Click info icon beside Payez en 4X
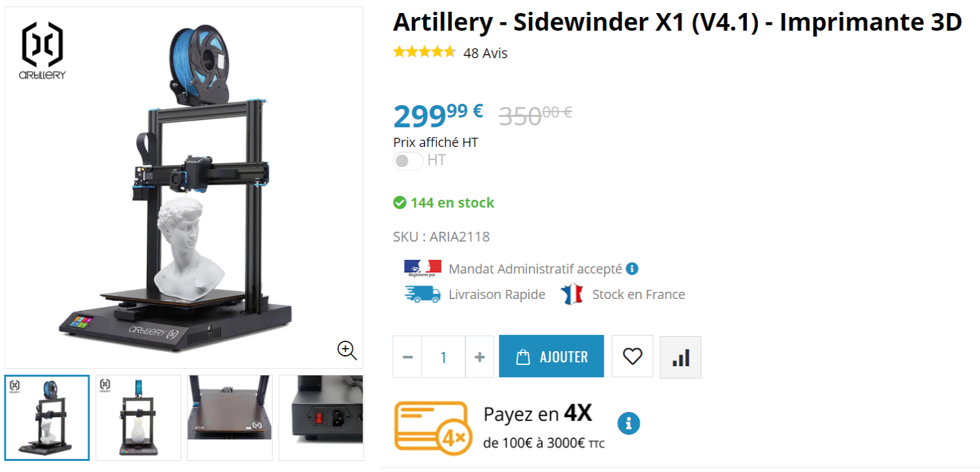 [629, 423]
